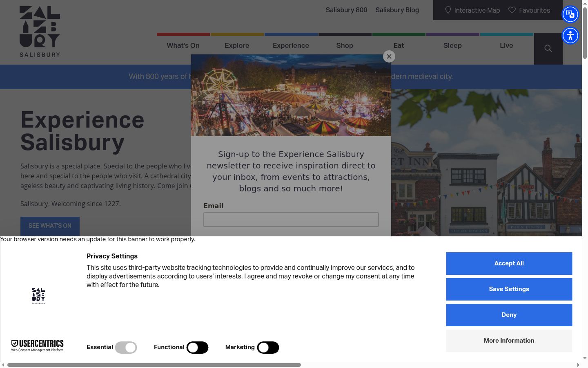Go to the Salisbury 800 link
The image size is (588, 368).
[346, 10]
